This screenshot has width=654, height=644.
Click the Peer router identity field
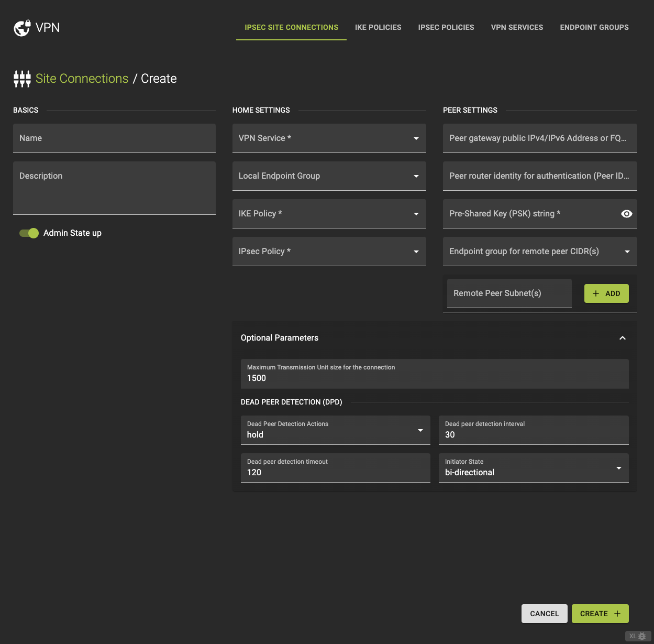click(x=540, y=176)
